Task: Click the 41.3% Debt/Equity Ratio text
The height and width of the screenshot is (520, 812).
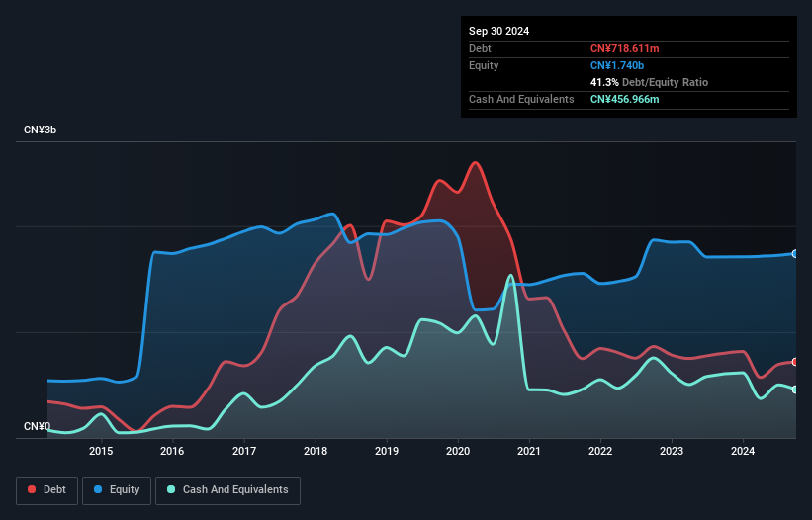Action: (650, 82)
